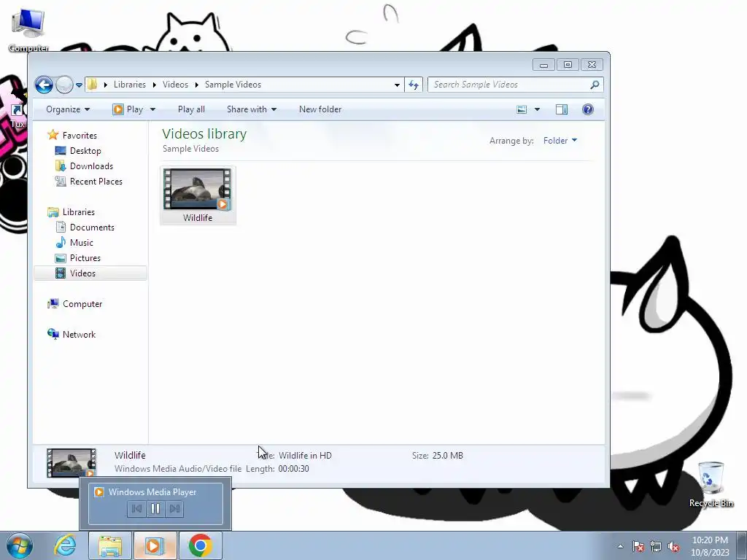Open the Music library
This screenshot has width=747, height=560.
[81, 242]
